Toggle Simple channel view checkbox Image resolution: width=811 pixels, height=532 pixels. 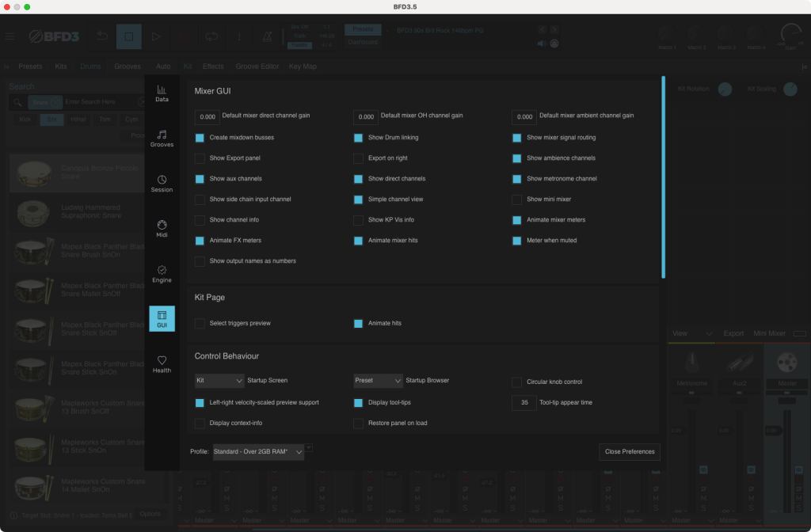point(358,200)
